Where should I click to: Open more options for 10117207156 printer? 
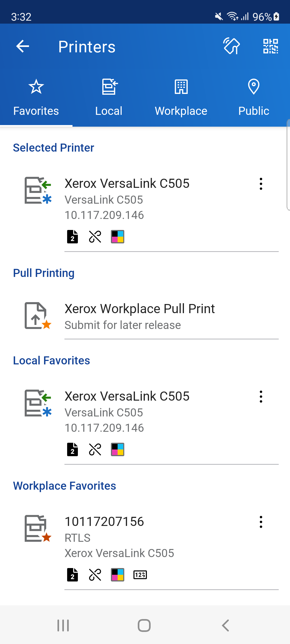tap(261, 522)
